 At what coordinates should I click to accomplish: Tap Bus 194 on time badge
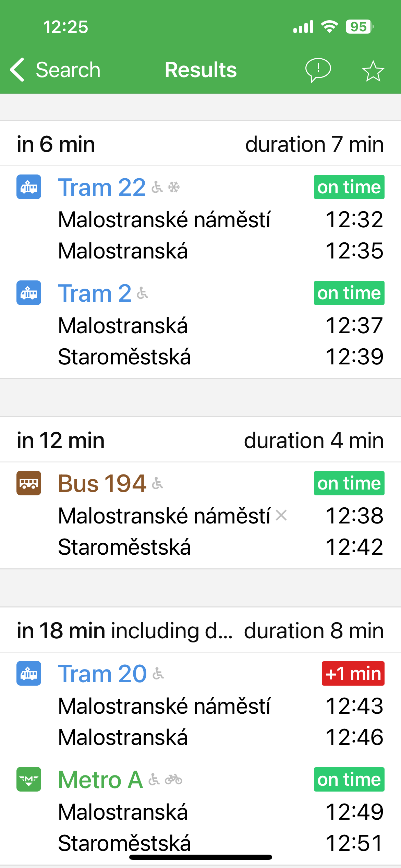(x=349, y=483)
